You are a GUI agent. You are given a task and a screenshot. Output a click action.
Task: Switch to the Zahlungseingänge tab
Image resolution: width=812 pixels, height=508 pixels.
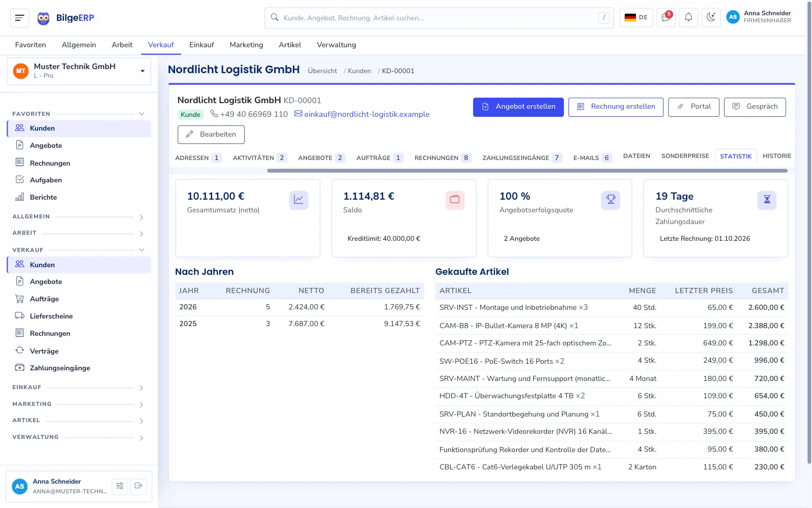(522, 158)
